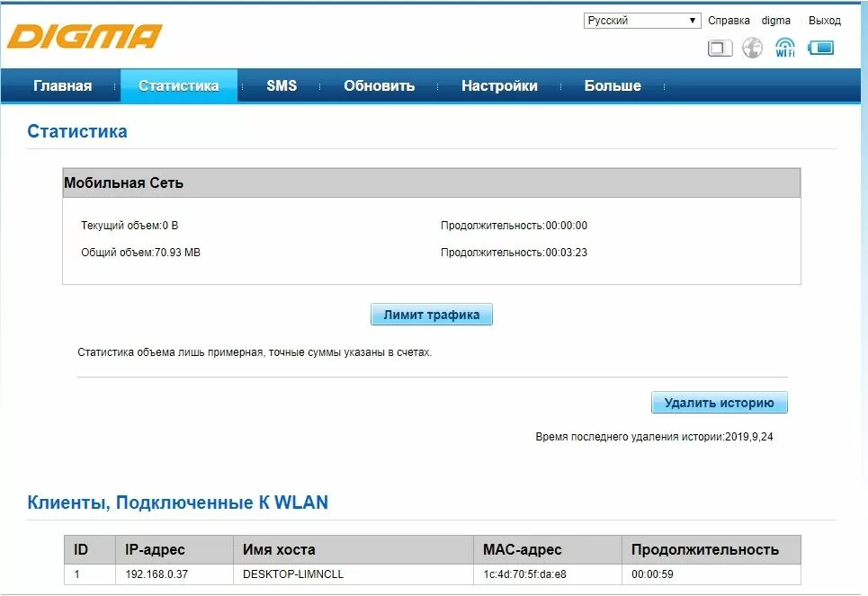Open the Справка help link
The height and width of the screenshot is (596, 868).
click(x=729, y=21)
